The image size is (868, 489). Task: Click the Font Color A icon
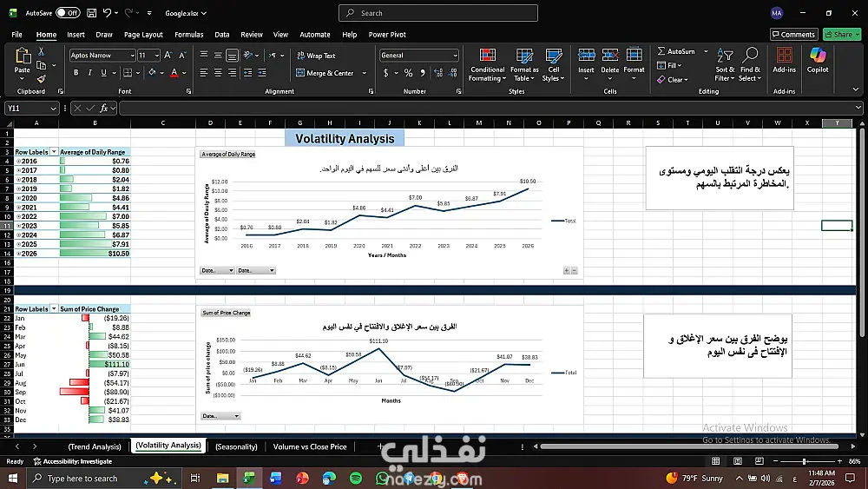[x=174, y=73]
